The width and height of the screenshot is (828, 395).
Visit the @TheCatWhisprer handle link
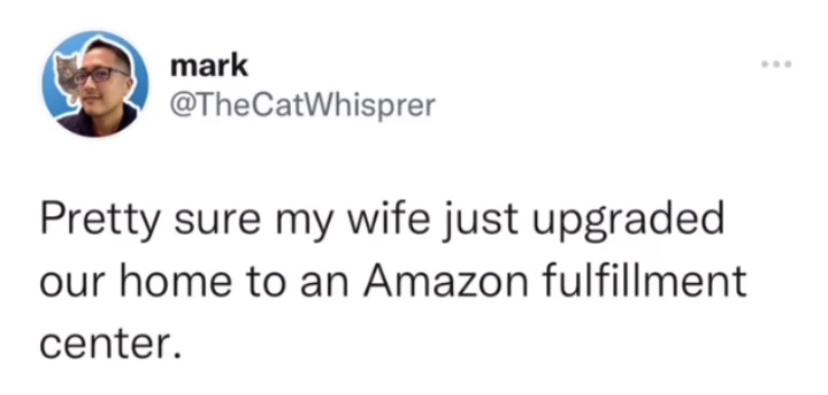(302, 106)
